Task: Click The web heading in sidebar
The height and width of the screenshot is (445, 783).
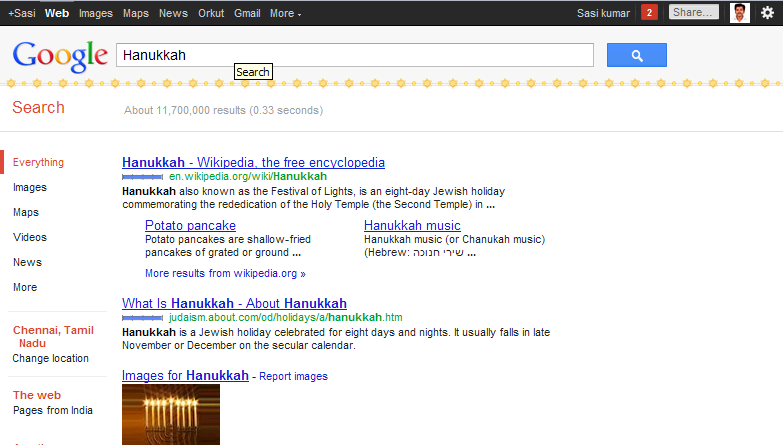Action: [x=37, y=395]
